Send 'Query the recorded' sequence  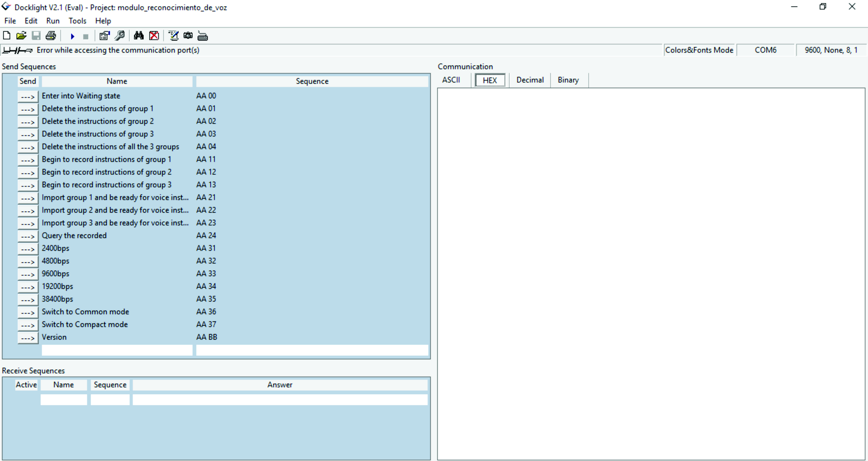[28, 236]
